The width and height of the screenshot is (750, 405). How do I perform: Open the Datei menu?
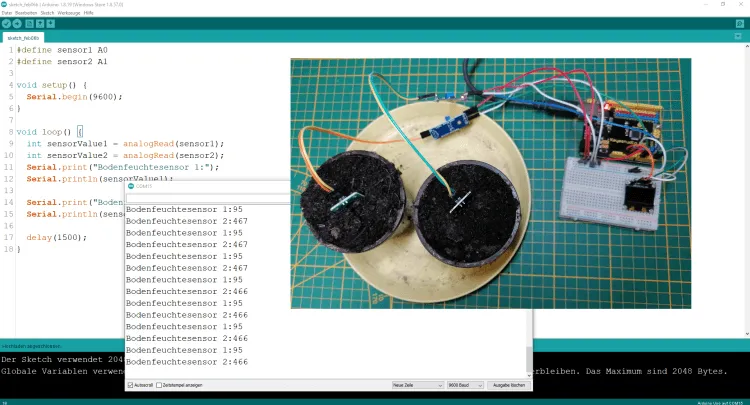tap(6, 12)
